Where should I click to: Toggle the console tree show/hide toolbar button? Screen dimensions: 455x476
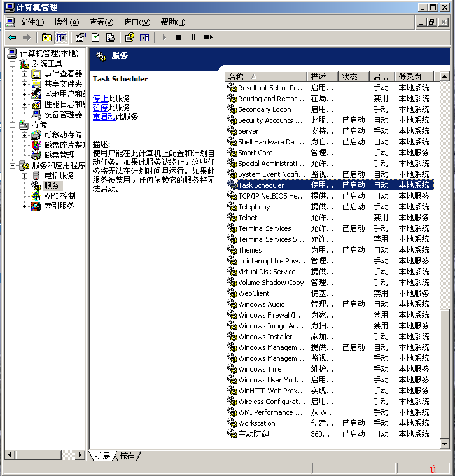(62, 38)
